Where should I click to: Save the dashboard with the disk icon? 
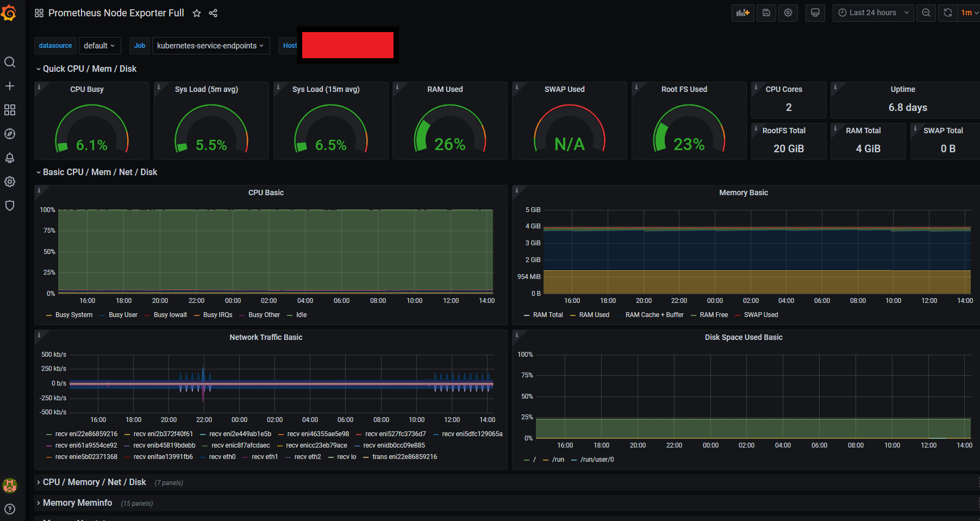tap(766, 13)
